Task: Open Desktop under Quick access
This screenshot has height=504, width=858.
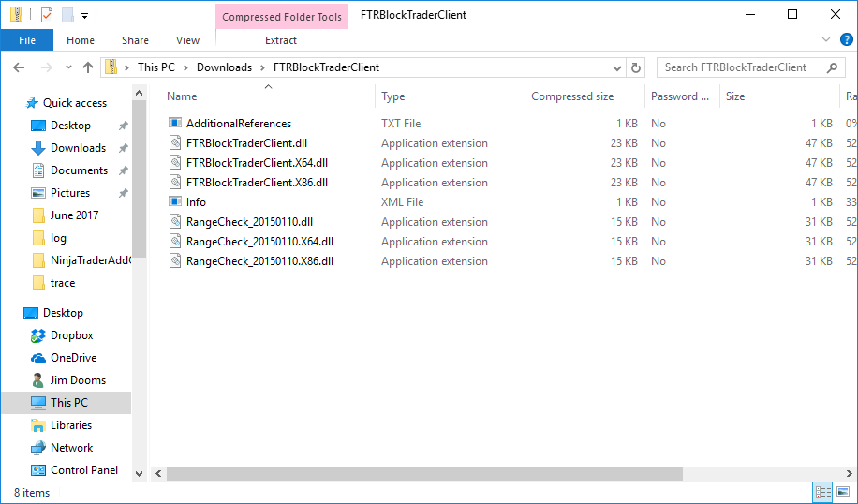Action: [70, 126]
